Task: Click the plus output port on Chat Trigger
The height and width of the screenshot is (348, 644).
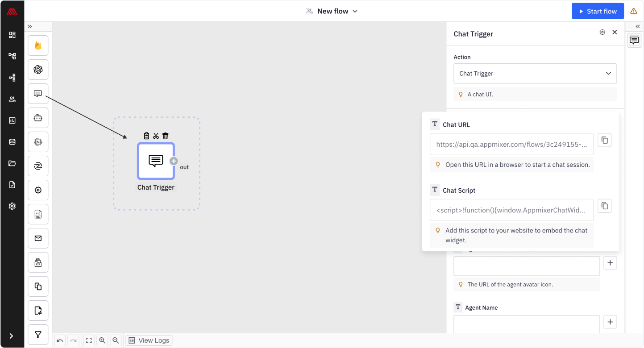Action: [174, 161]
